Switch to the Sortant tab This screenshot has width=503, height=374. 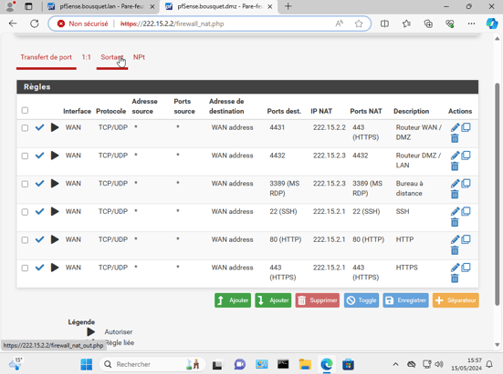pyautogui.click(x=112, y=57)
